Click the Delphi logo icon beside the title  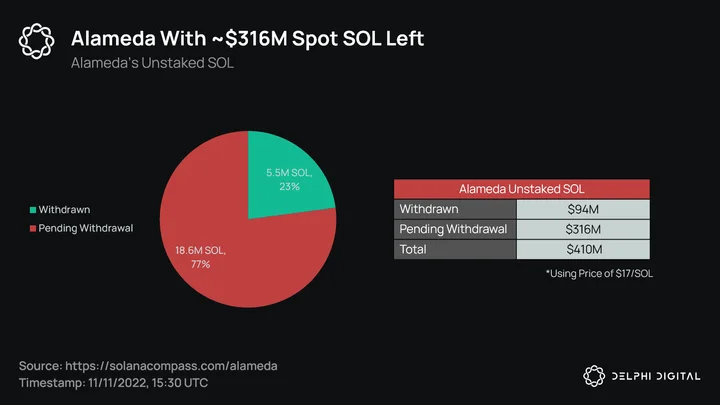(x=36, y=41)
